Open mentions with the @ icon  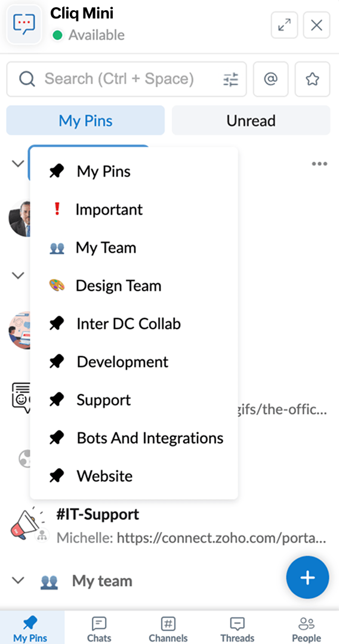tap(270, 79)
